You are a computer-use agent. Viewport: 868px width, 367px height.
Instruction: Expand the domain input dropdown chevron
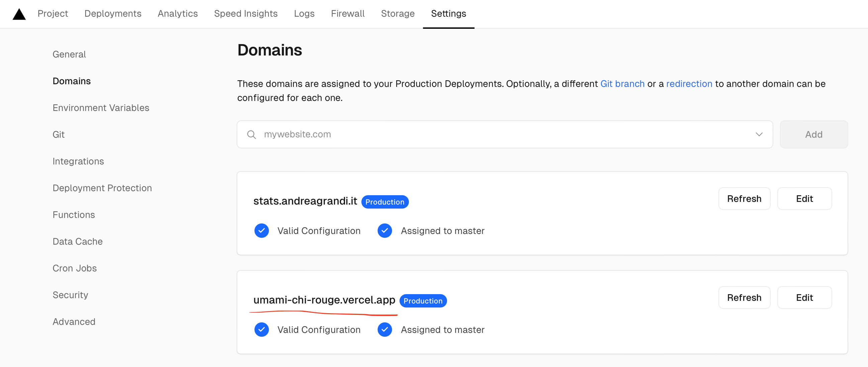coord(759,135)
